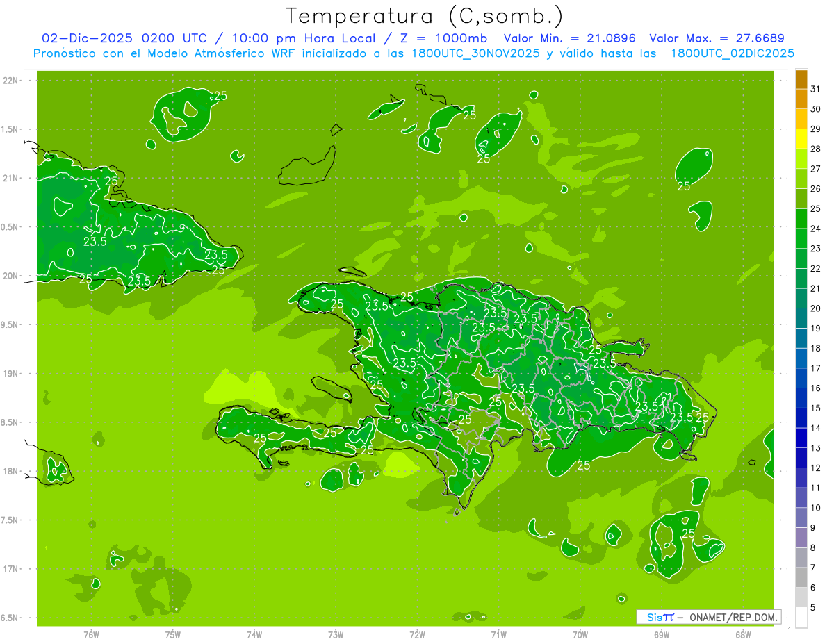Pick the legend swatch between 24 and 25
834x644 pixels.
tap(801, 218)
